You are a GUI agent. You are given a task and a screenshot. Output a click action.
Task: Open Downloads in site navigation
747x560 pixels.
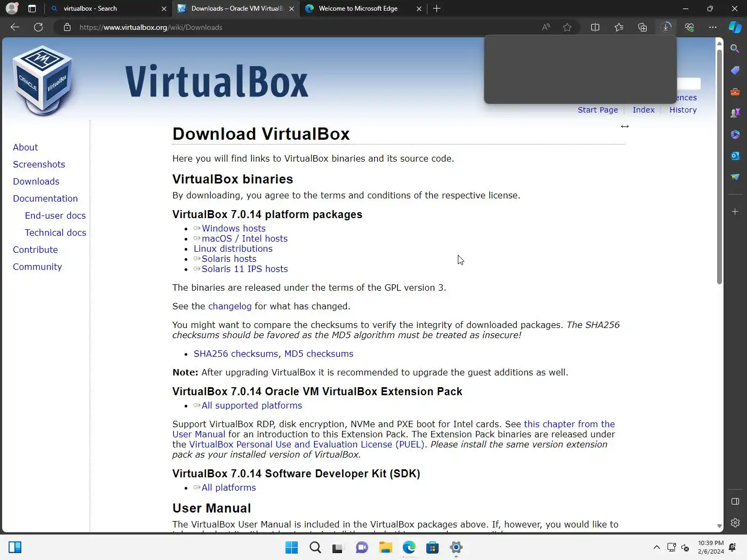36,181
